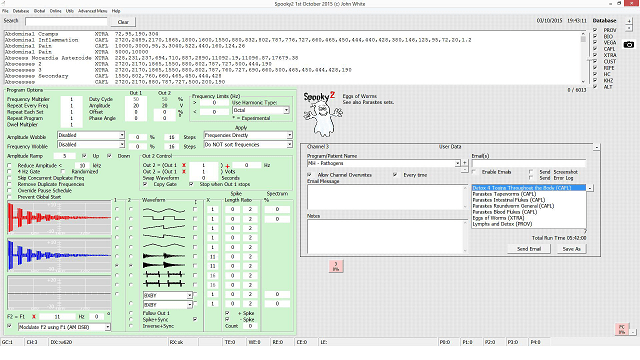This screenshot has width=640, height=360.
Task: Toggle the CAFL database checkbox
Action: pyautogui.click(x=595, y=49)
